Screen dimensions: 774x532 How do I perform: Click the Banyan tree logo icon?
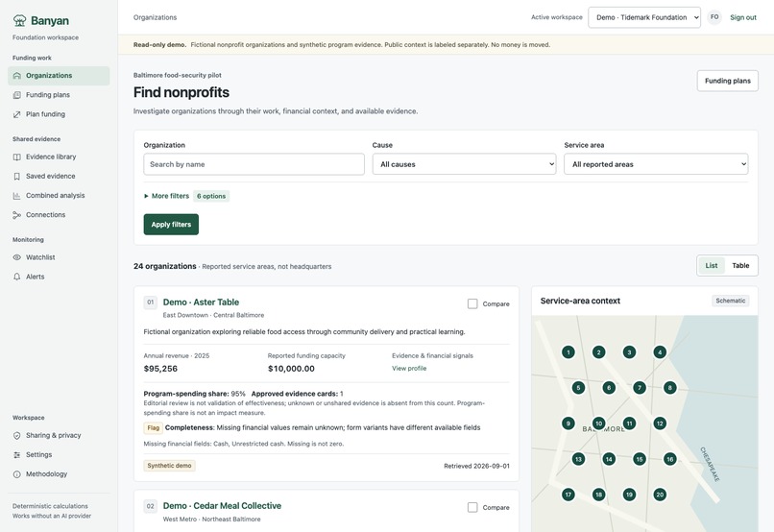click(x=20, y=20)
